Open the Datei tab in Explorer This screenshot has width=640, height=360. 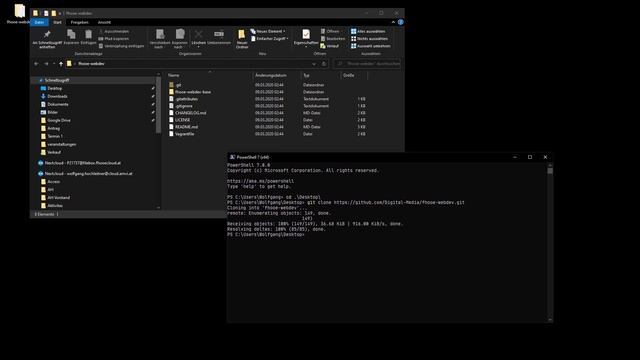click(39, 22)
